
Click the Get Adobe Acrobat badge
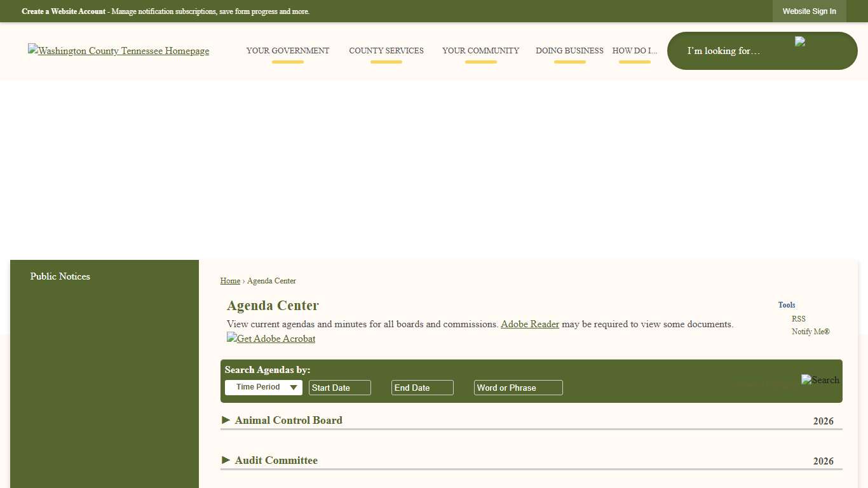point(271,338)
